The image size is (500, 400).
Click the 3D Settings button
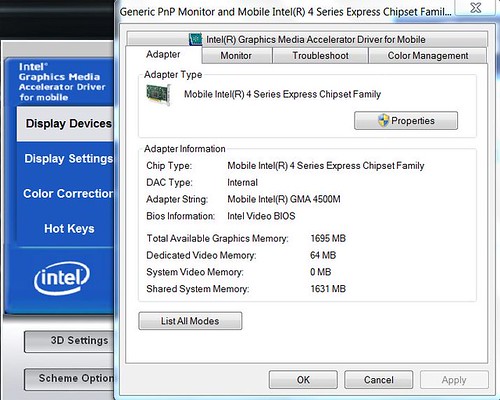click(69, 341)
